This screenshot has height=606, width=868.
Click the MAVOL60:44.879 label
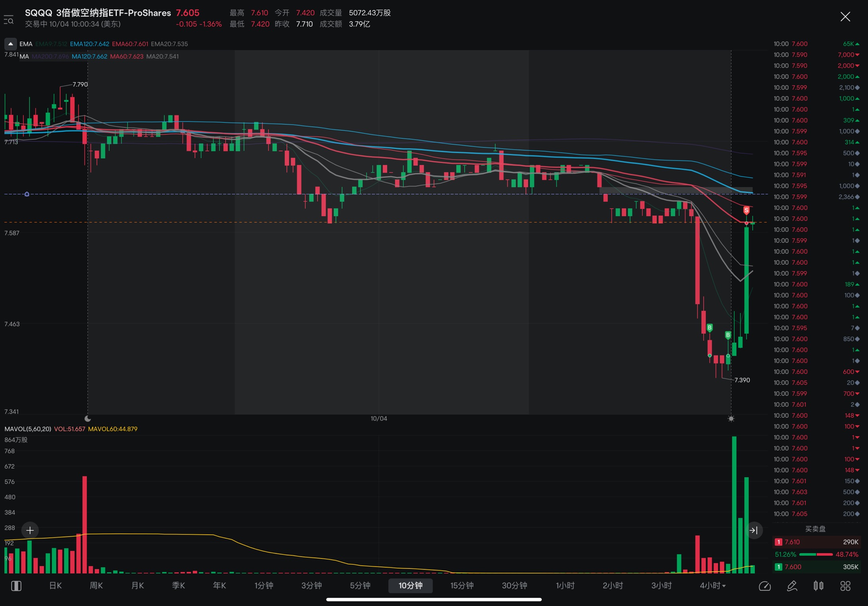pos(112,429)
